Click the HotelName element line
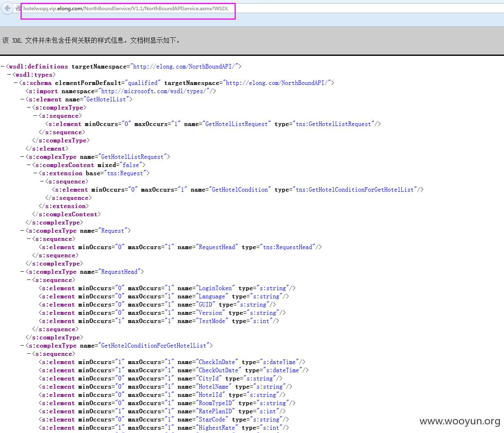Viewport: 504px width, 433px height. [165, 387]
